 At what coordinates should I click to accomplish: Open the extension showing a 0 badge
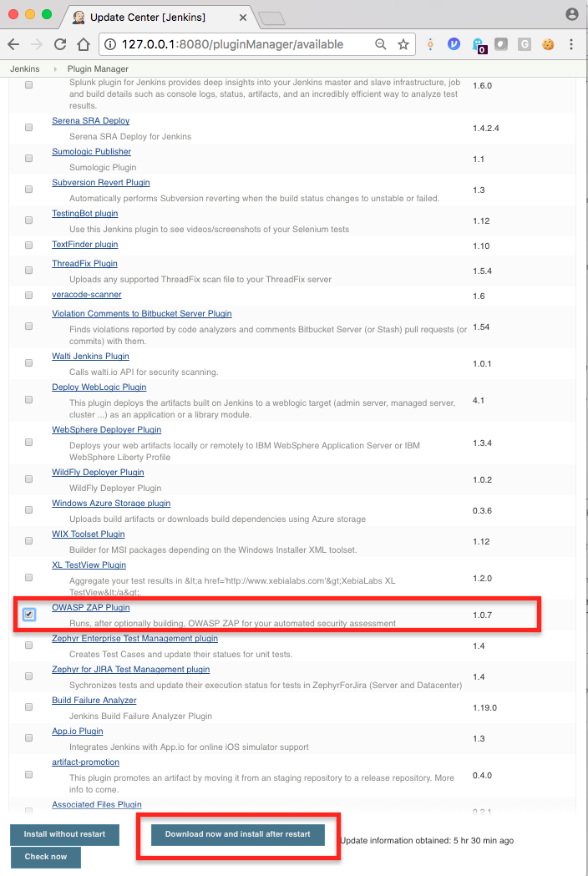click(479, 45)
